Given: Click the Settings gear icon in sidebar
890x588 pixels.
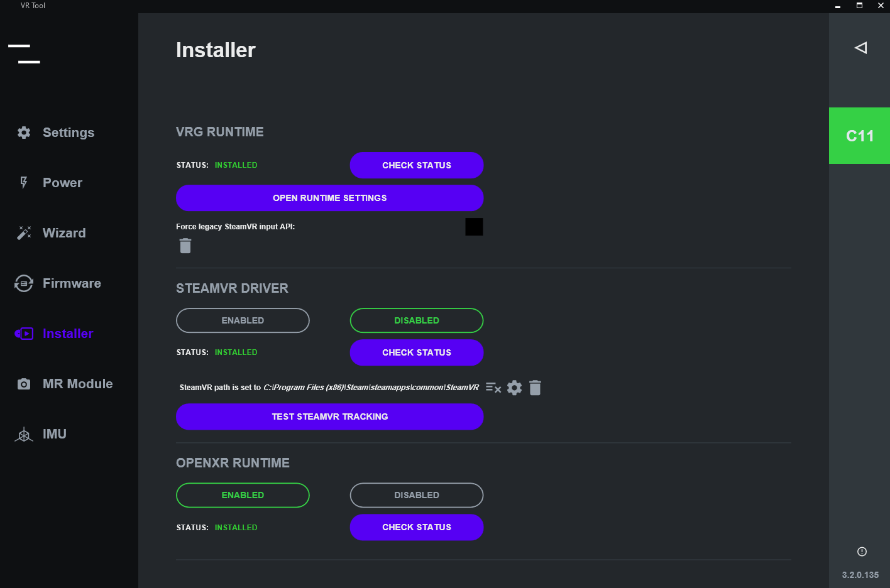Looking at the screenshot, I should tap(24, 133).
